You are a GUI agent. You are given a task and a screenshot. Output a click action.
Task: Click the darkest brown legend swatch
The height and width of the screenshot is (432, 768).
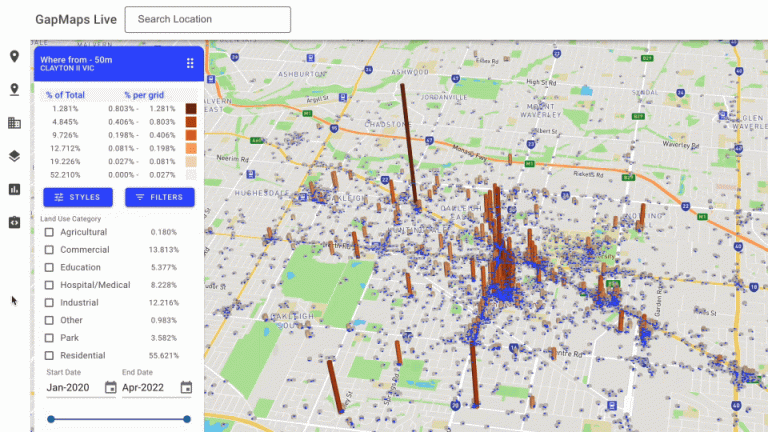coord(190,108)
